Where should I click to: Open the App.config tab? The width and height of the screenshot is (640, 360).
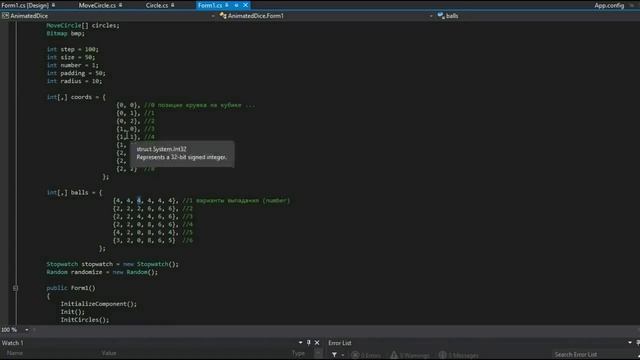(x=609, y=5)
